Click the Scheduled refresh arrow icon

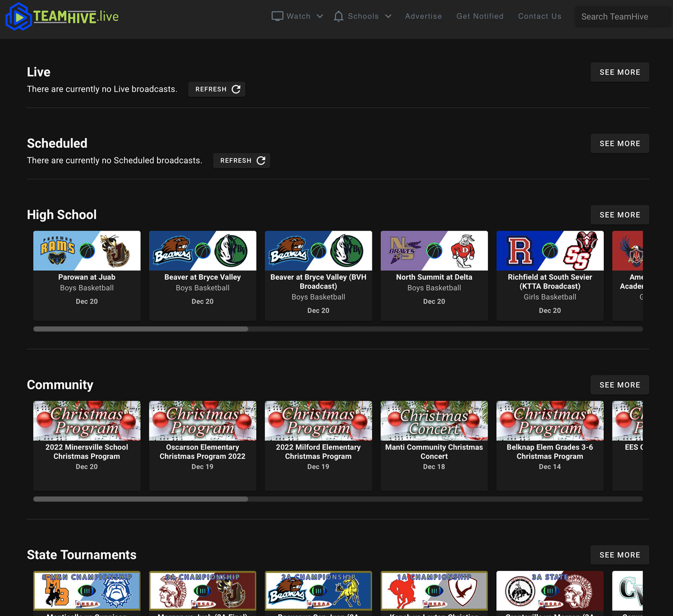261,160
